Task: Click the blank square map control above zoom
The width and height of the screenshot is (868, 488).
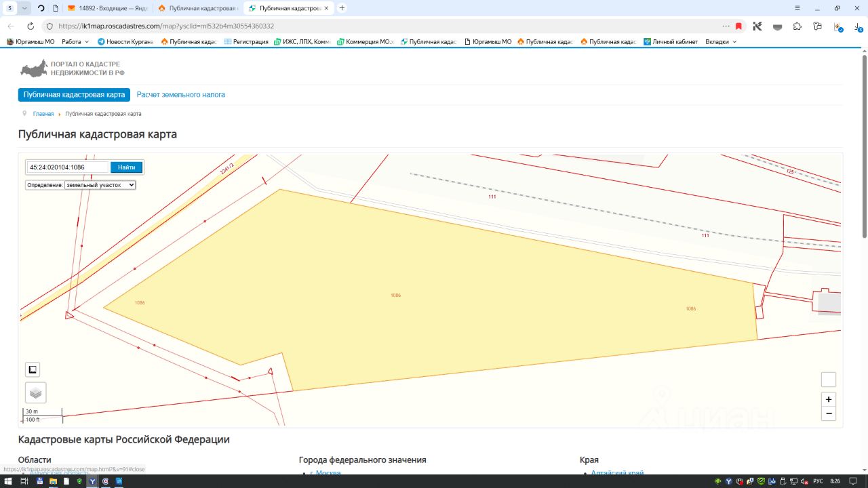Action: click(828, 380)
